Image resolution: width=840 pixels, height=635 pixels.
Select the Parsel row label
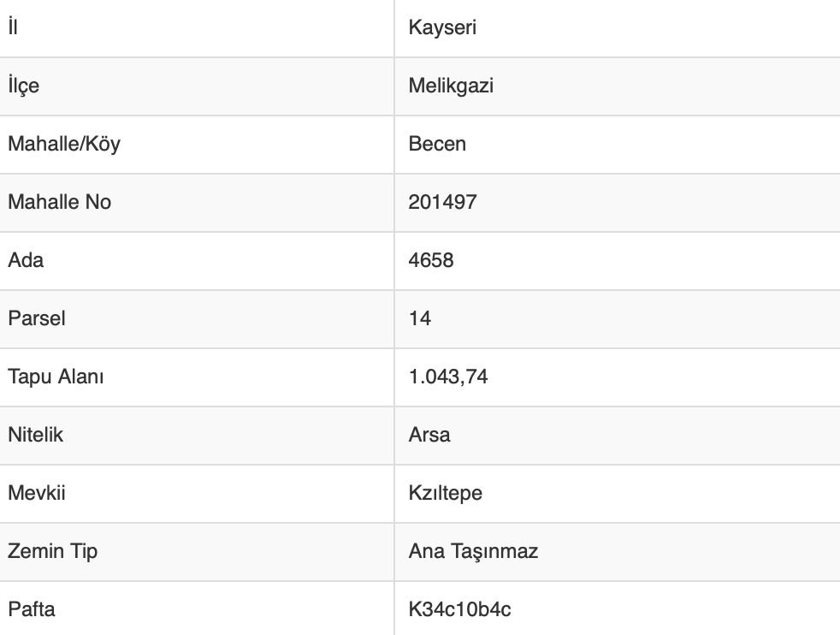tap(37, 318)
